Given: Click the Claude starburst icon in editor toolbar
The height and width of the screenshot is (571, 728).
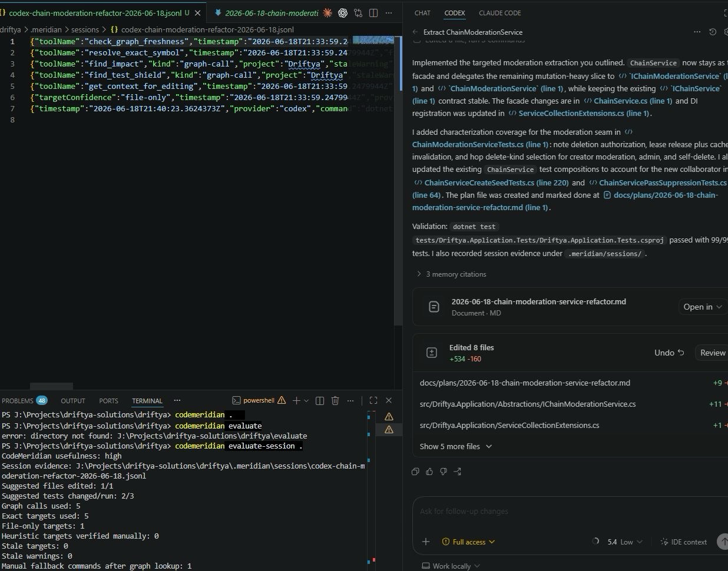Looking at the screenshot, I should coord(327,12).
